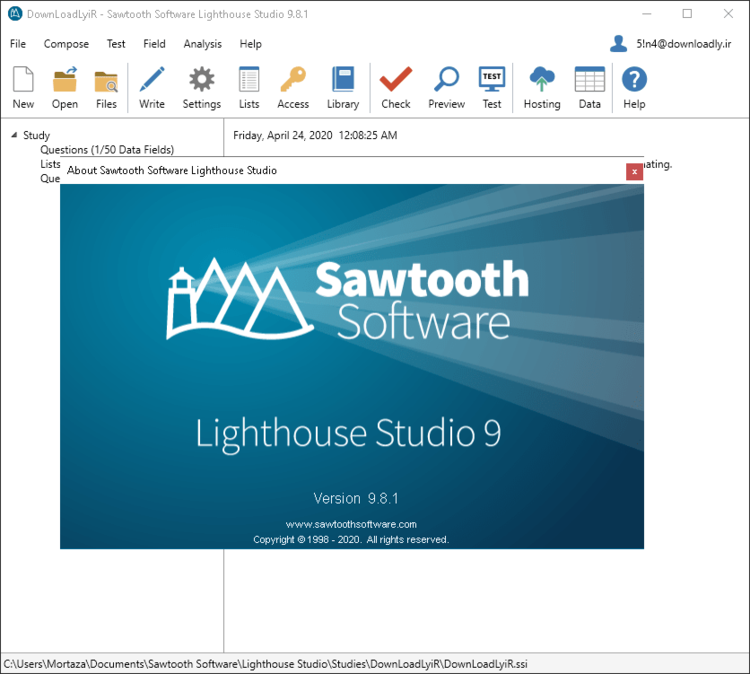Click the Sawtooth Software logo image
This screenshot has height=674, width=750.
[x=348, y=299]
